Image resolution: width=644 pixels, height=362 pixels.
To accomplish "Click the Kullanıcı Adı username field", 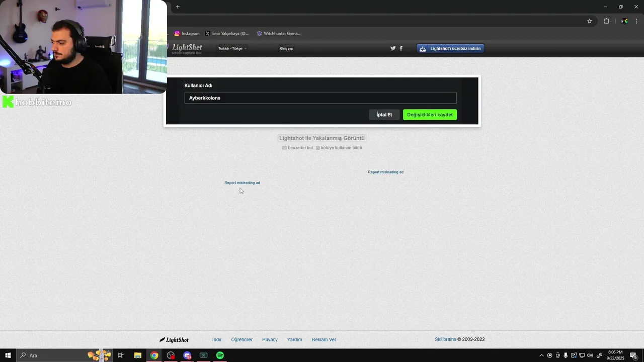I will click(320, 98).
